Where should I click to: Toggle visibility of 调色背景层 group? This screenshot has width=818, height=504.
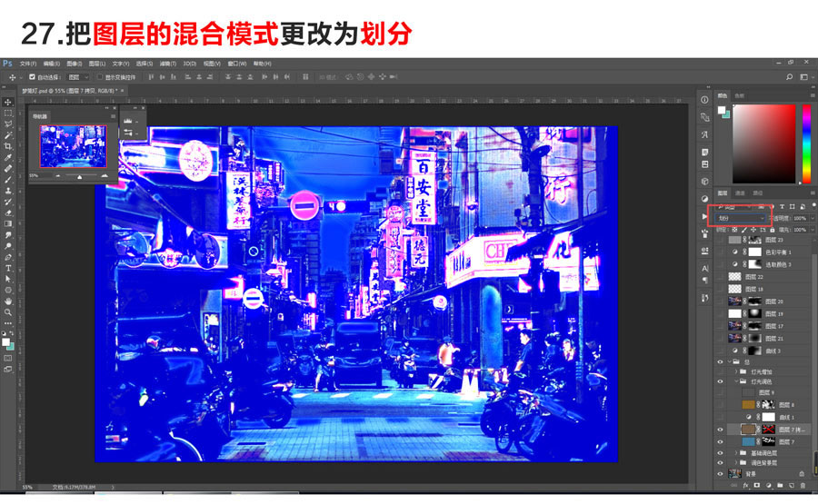pyautogui.click(x=721, y=462)
